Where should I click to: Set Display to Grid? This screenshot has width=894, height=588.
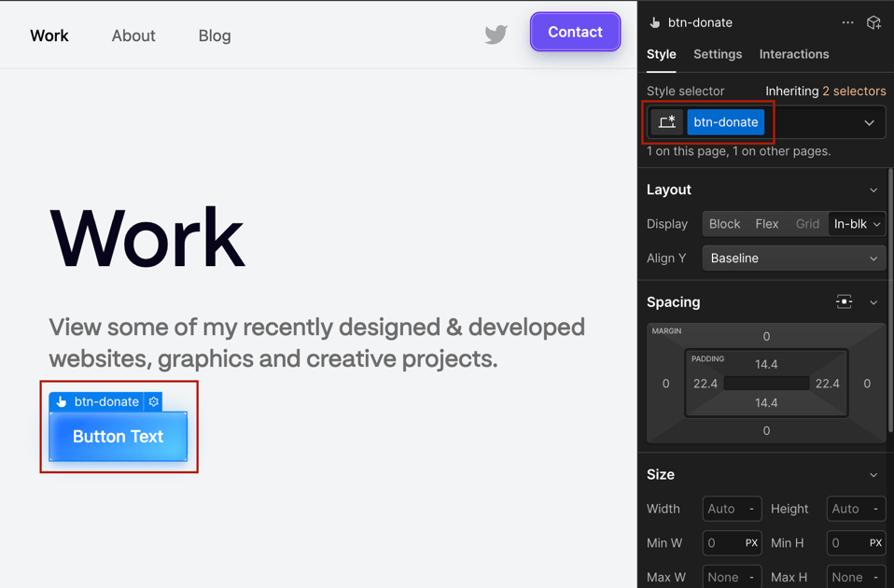tap(806, 223)
